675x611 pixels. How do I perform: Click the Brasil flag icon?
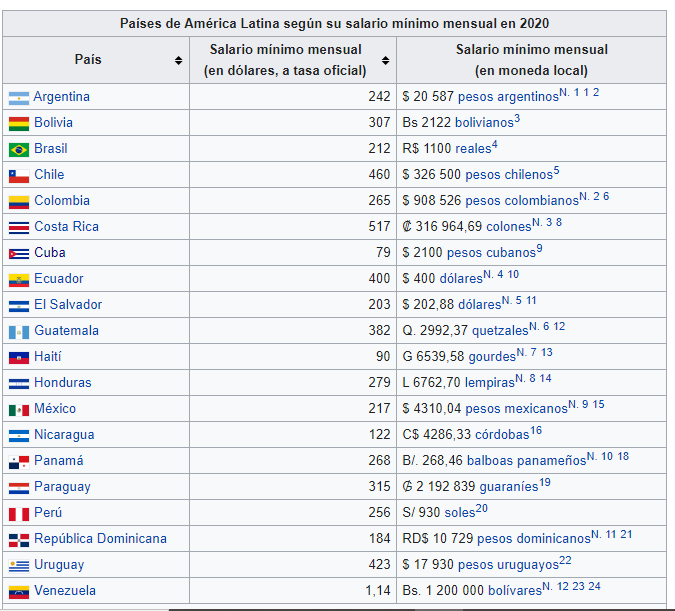[19, 150]
